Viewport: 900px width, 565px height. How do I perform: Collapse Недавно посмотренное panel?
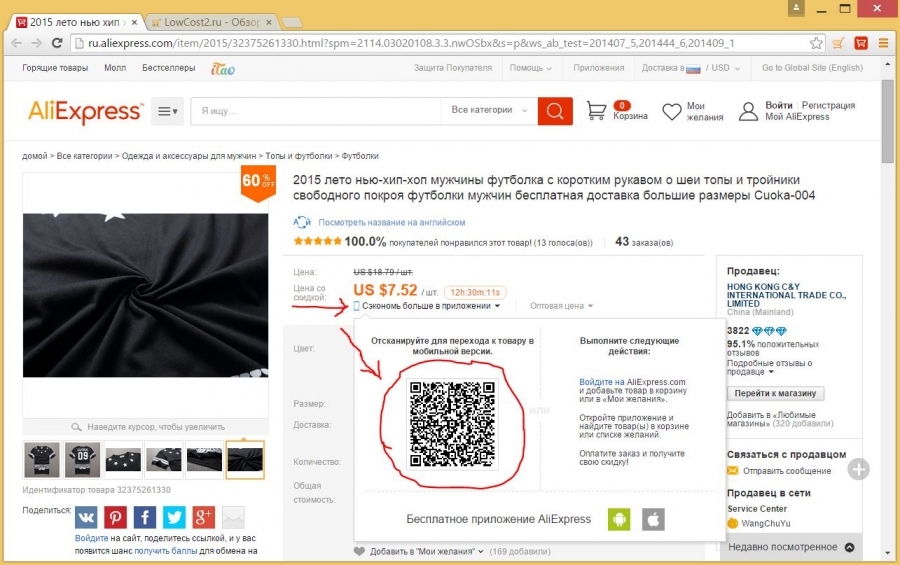coord(849,547)
